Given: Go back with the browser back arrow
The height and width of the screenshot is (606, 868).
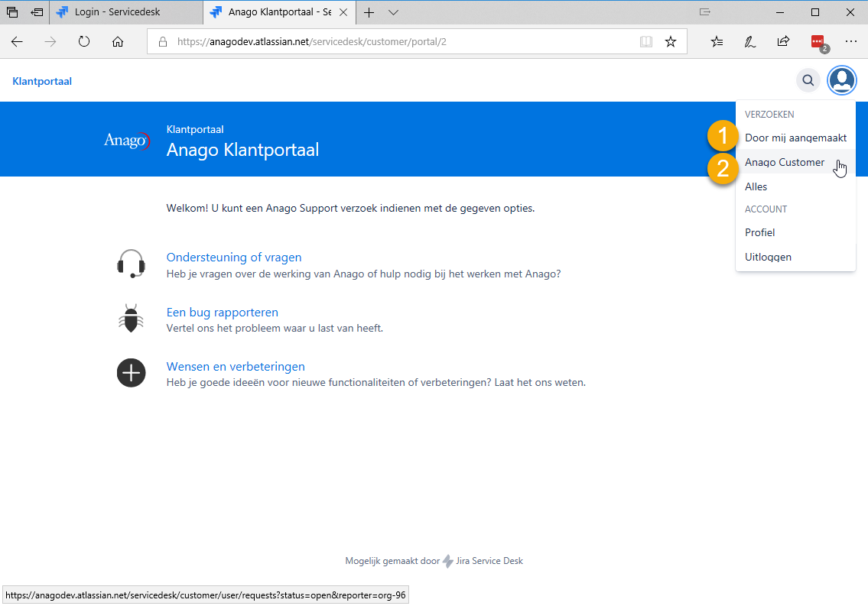Looking at the screenshot, I should pos(17,41).
